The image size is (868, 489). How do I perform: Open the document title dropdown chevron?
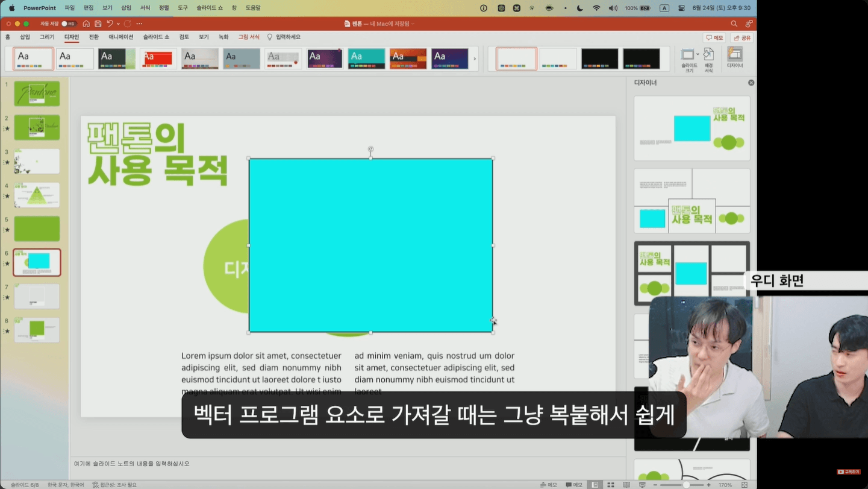(x=413, y=24)
